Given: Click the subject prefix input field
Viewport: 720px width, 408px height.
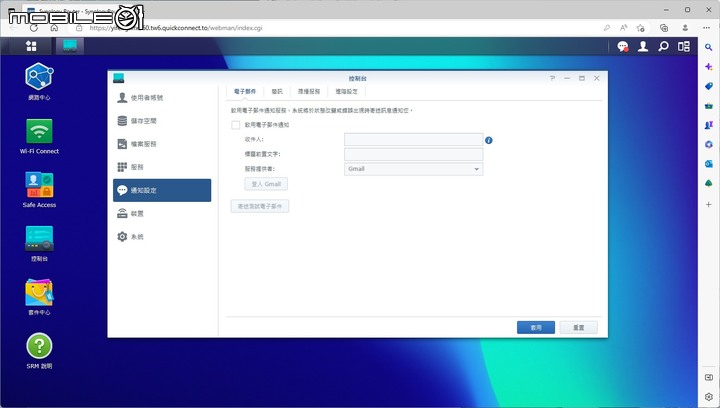Looking at the screenshot, I should [x=413, y=154].
